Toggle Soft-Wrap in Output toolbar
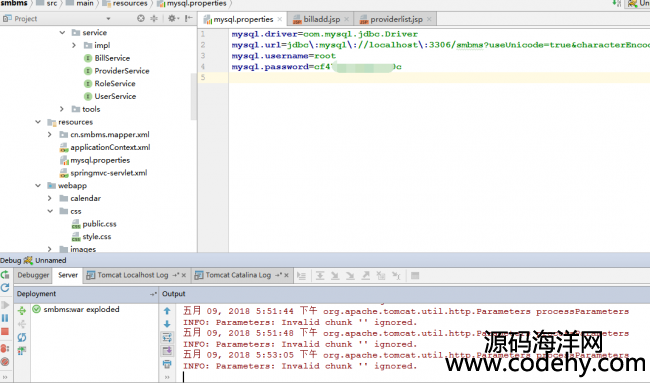This screenshot has height=383, width=650. pos(167,337)
